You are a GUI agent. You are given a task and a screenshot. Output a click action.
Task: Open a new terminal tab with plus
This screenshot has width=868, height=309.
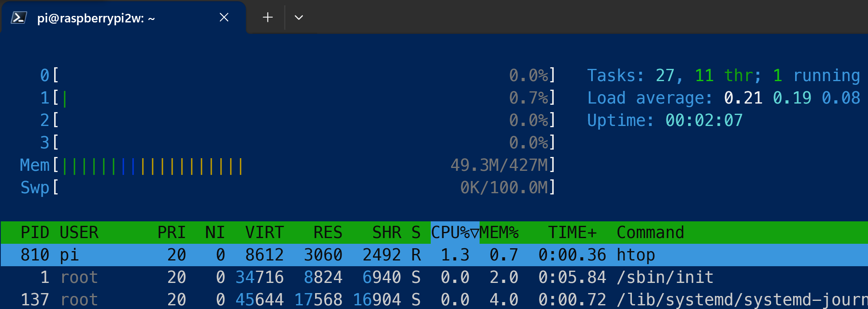(267, 17)
